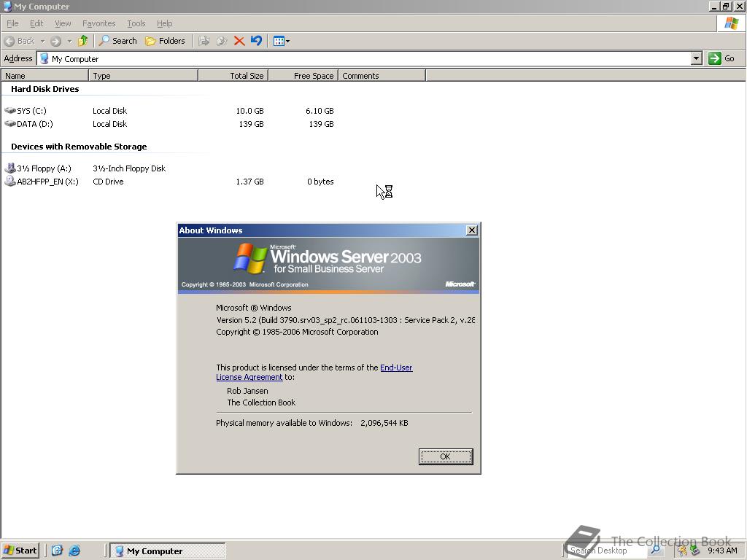Open the Views dropdown button
Screen dimensions: 747x560
click(282, 41)
